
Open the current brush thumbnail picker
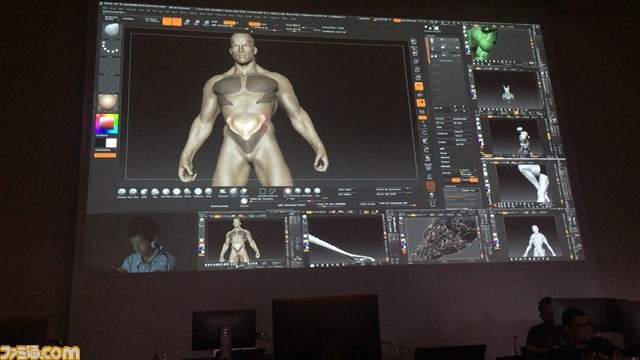(x=111, y=29)
